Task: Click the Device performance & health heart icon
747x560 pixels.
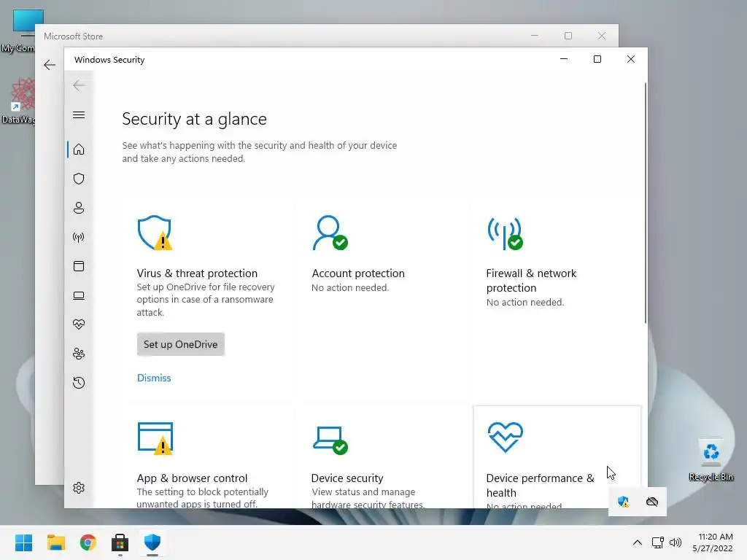Action: click(506, 437)
